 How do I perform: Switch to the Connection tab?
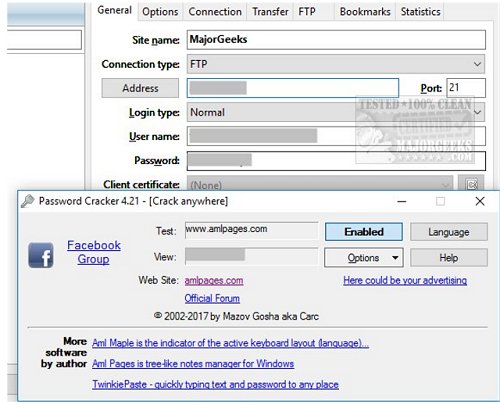pos(215,12)
